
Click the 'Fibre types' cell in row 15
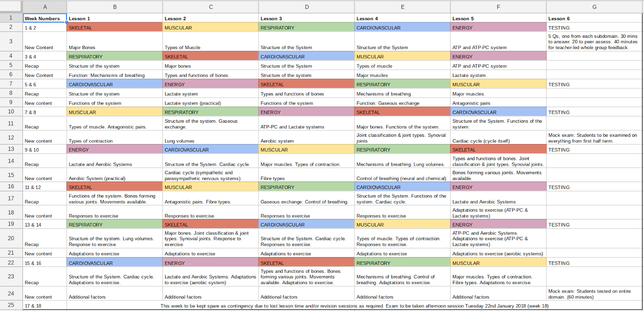point(307,175)
